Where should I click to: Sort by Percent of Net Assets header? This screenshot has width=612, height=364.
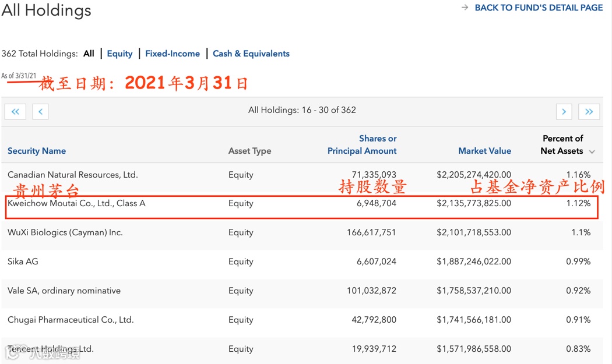tap(562, 145)
